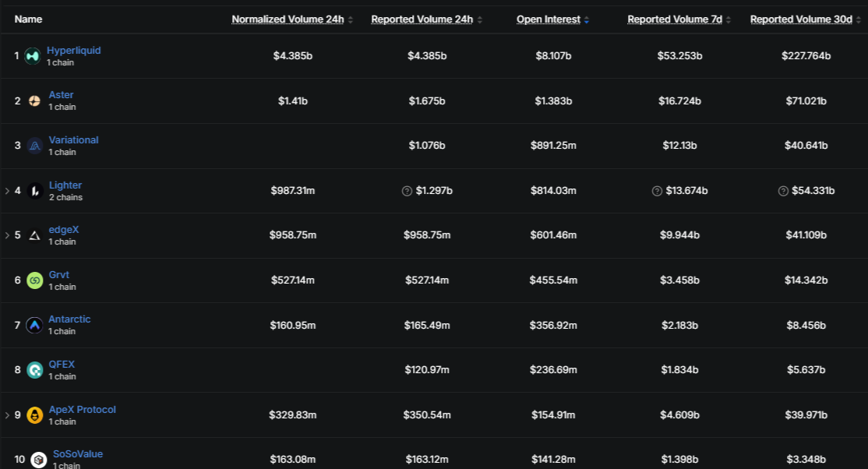Click the help icon beside Lighter's $13.674b volume
This screenshot has height=469, width=868.
[657, 191]
